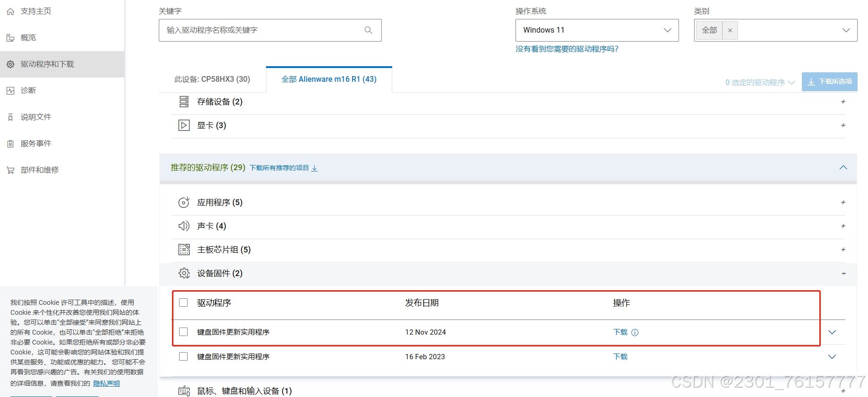Click the 诊断 diagnostics icon
The height and width of the screenshot is (397, 868).
tap(10, 91)
